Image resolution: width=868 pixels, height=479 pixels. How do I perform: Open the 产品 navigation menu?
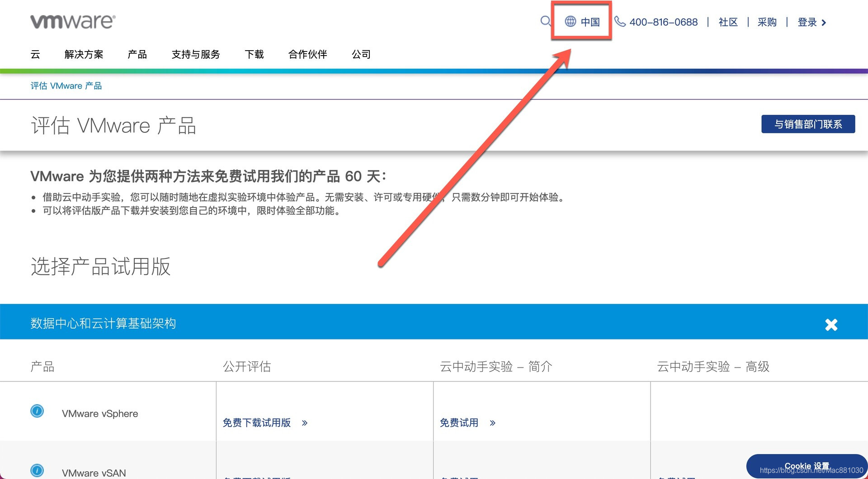pyautogui.click(x=137, y=55)
